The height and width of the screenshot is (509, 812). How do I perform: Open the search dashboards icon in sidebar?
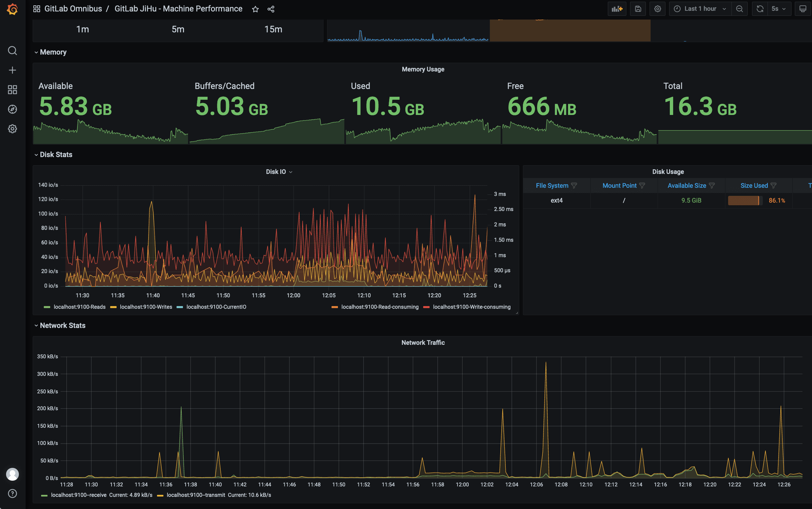12,51
